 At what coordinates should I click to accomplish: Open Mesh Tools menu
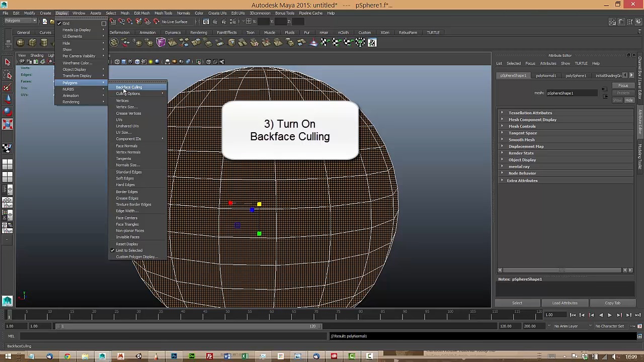(x=163, y=13)
